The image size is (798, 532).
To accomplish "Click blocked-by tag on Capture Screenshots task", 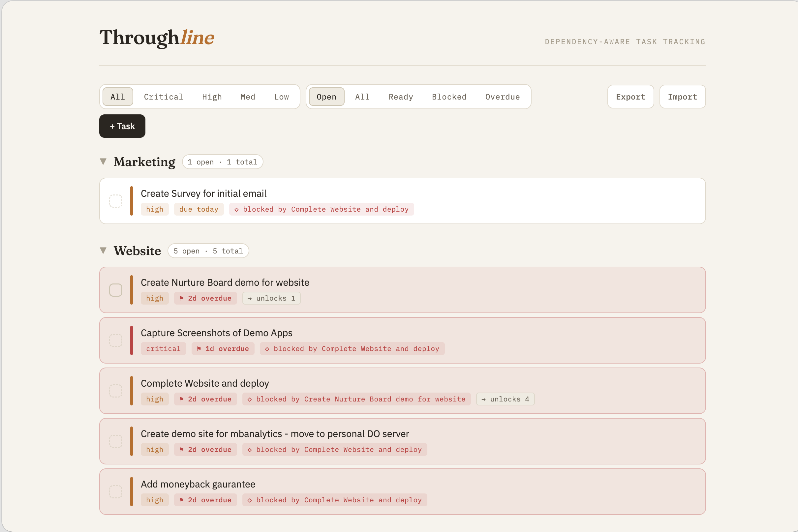I will 352,349.
